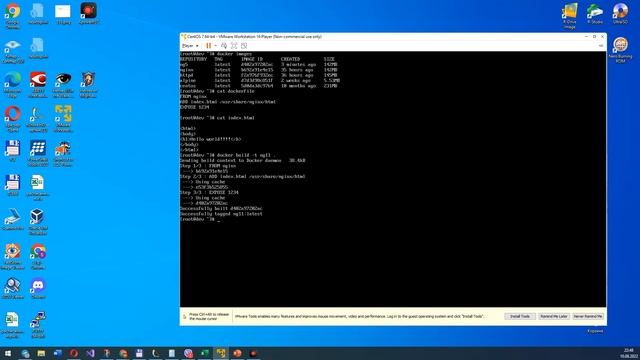
Task: Click the 'docker images' command line in the terminal
Action: (216, 54)
